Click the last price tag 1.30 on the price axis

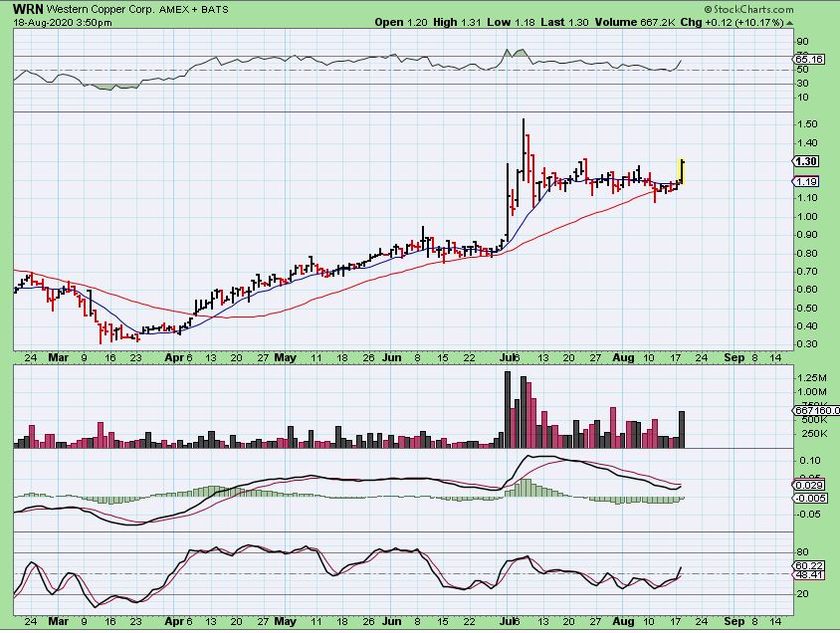click(806, 161)
